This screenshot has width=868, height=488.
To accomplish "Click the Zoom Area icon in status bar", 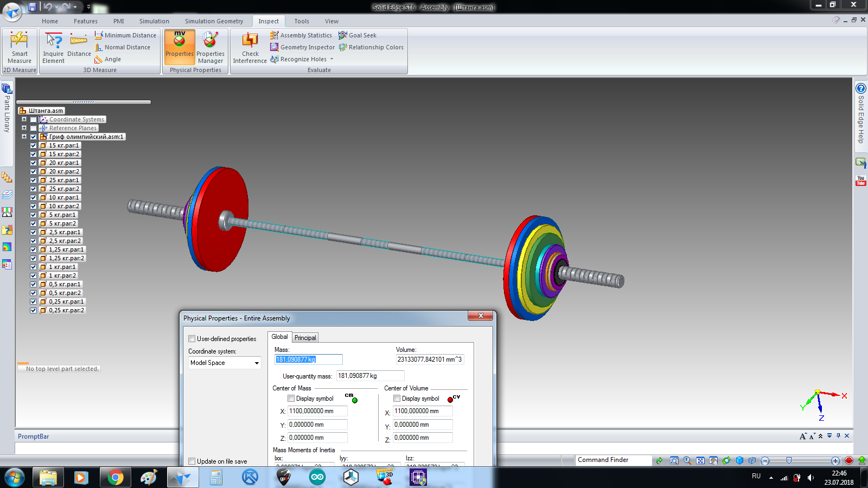I will (674, 460).
